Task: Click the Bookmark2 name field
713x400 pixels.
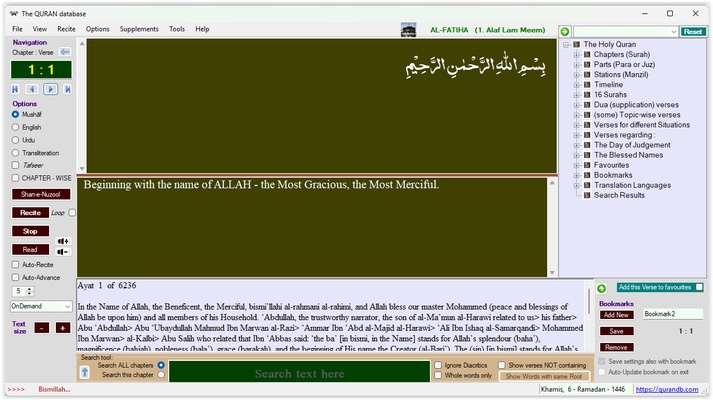Action: [673, 314]
